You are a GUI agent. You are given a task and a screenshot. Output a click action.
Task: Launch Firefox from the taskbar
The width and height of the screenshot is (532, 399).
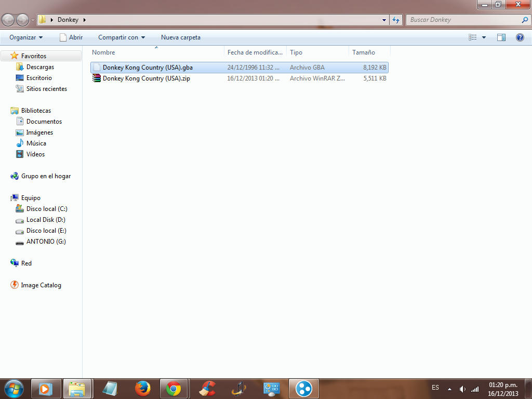click(x=142, y=389)
